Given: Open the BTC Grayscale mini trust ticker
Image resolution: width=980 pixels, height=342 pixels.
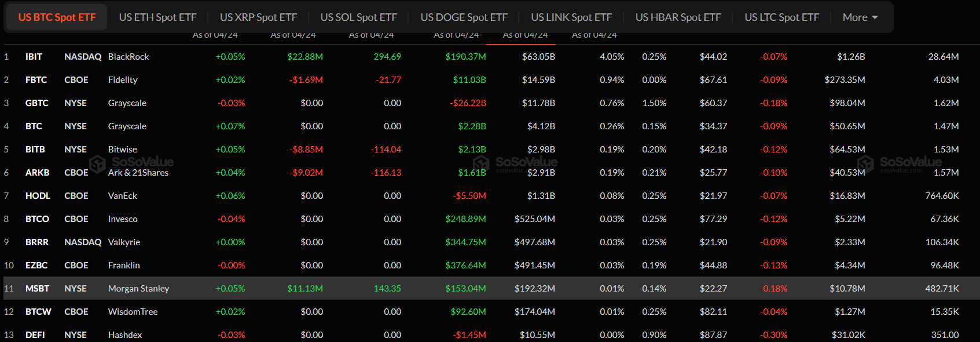Looking at the screenshot, I should tap(34, 126).
